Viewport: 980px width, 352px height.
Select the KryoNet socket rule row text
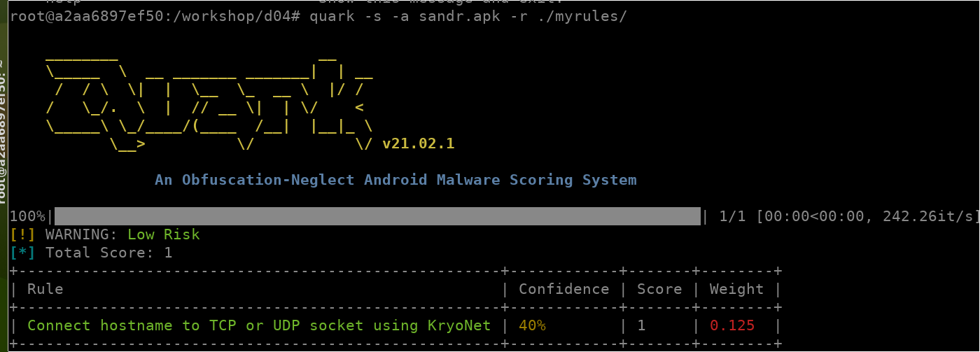click(260, 325)
